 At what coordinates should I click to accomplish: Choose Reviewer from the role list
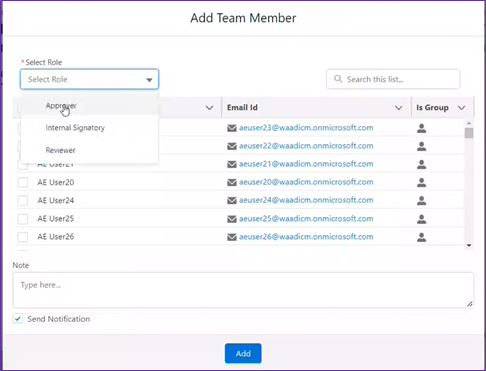click(x=89, y=150)
